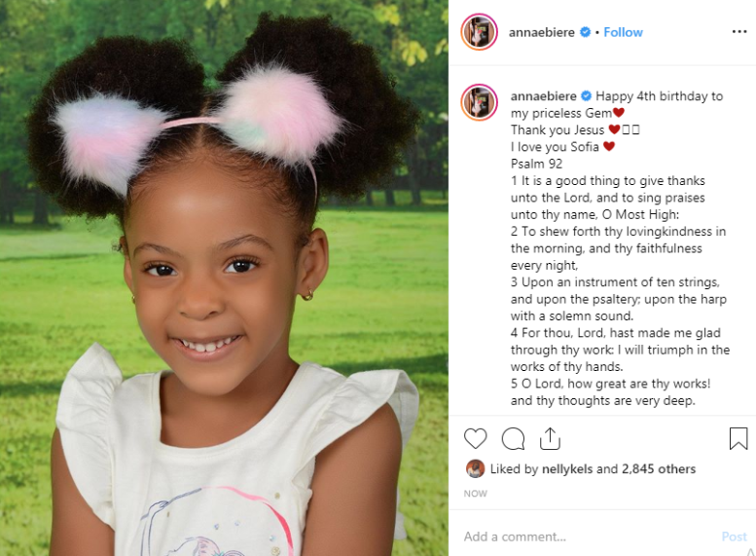The image size is (756, 556).
Task: Click the annaebiere username in the caption
Action: 543,96
